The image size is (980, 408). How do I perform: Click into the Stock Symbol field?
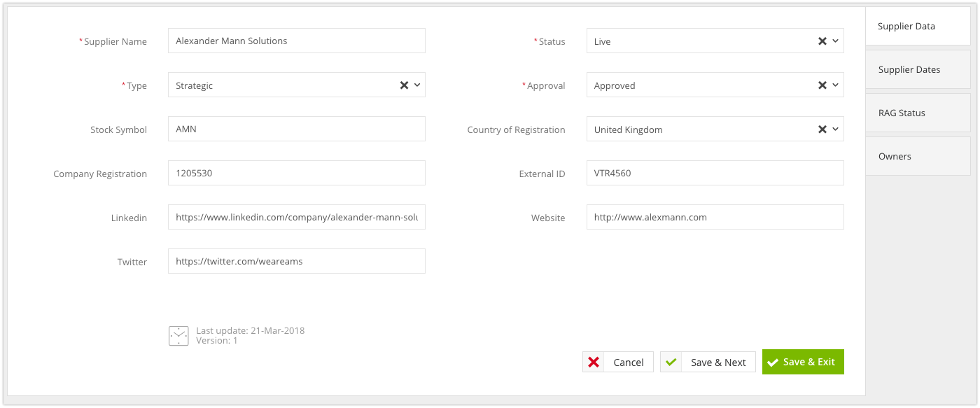point(297,129)
